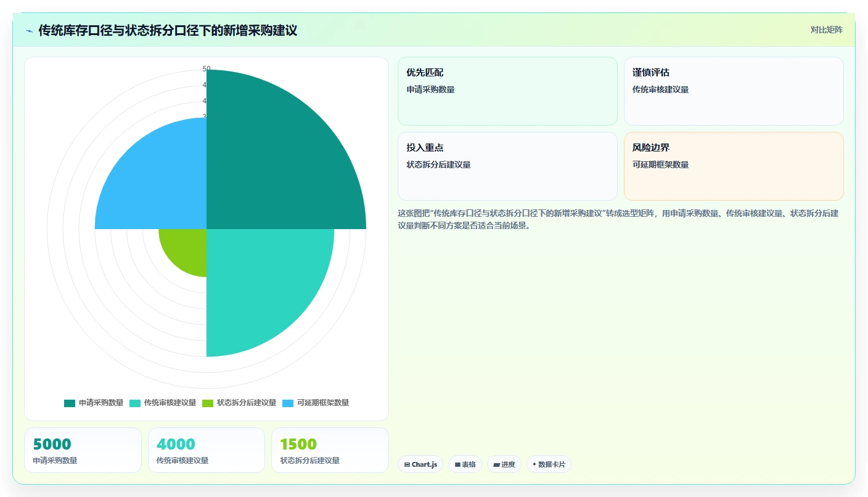The image size is (868, 497).
Task: Select the 优先匹配 matrix card
Action: tap(507, 91)
